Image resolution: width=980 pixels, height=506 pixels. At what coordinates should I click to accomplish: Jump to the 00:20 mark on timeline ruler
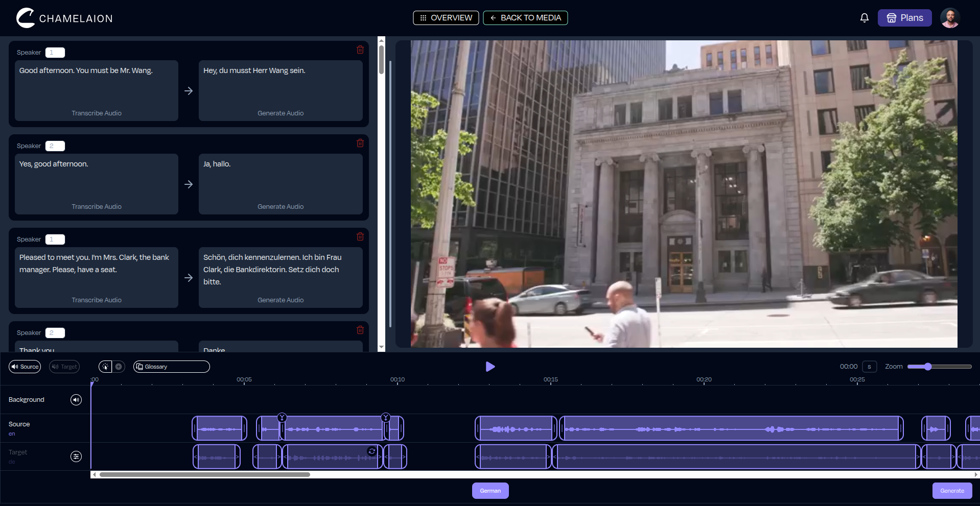(704, 379)
